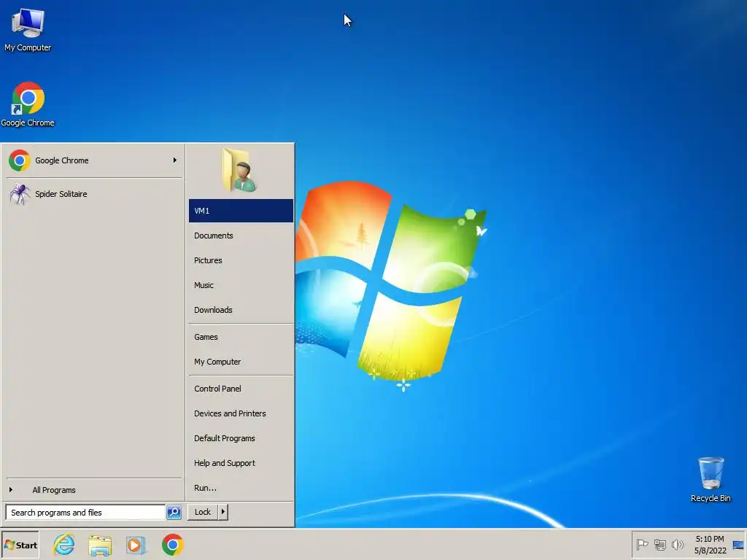Open Downloads folder
This screenshot has width=747, height=560.
[241, 309]
